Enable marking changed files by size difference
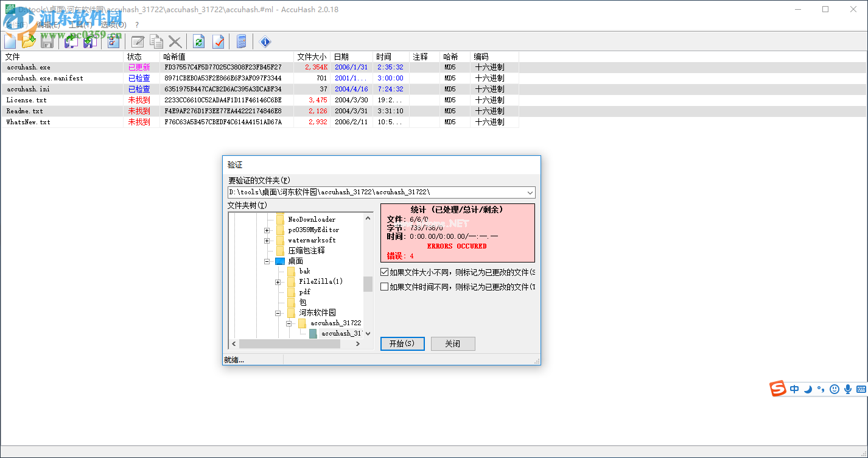This screenshot has width=868, height=458. (x=383, y=272)
